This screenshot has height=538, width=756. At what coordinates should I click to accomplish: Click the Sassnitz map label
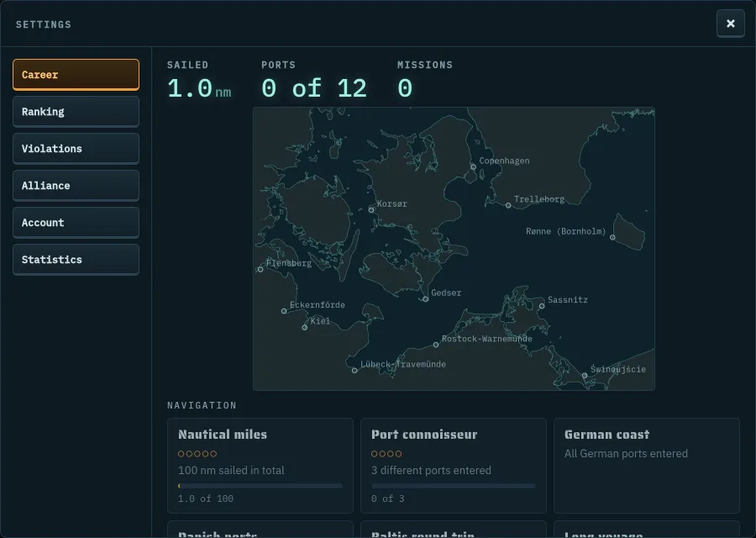568,299
